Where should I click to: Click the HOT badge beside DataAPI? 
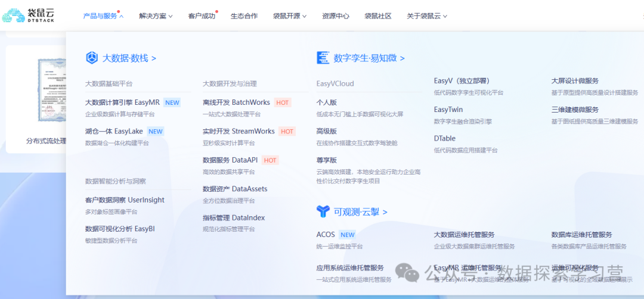(270, 160)
